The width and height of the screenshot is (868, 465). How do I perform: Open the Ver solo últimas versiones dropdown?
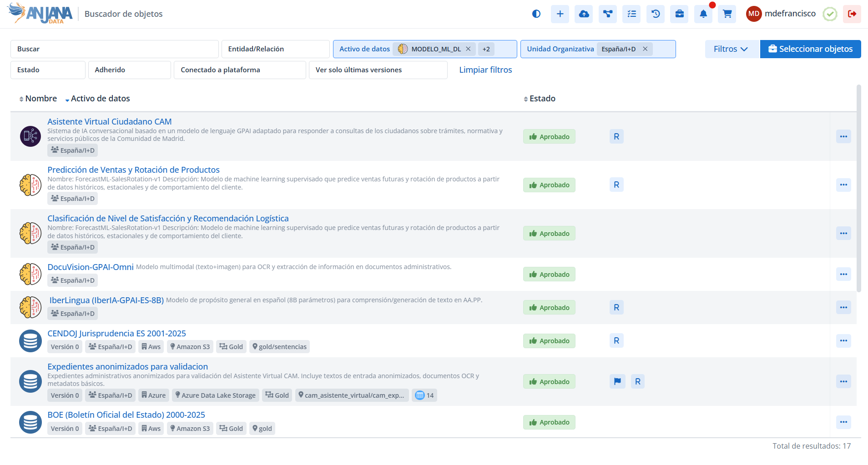click(378, 70)
